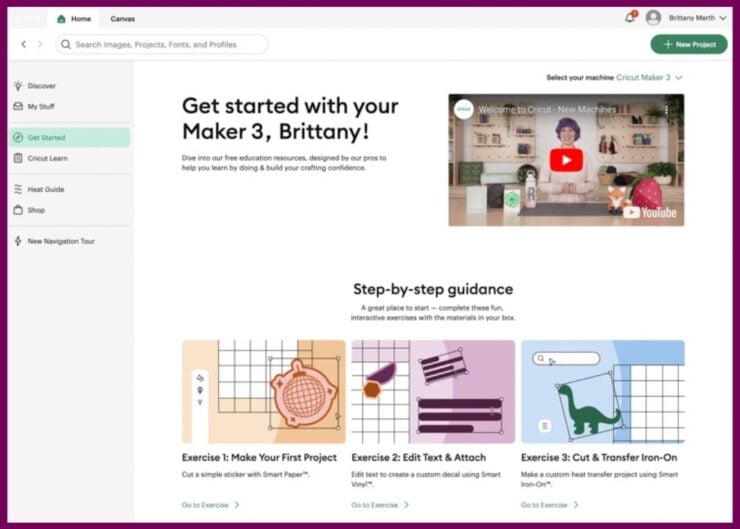Open the YouTube logo link on video
This screenshot has width=740, height=529.
coord(650,212)
